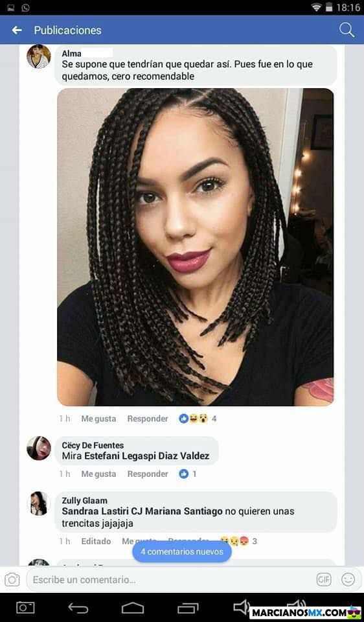Open Alma's profile picture

click(x=38, y=56)
